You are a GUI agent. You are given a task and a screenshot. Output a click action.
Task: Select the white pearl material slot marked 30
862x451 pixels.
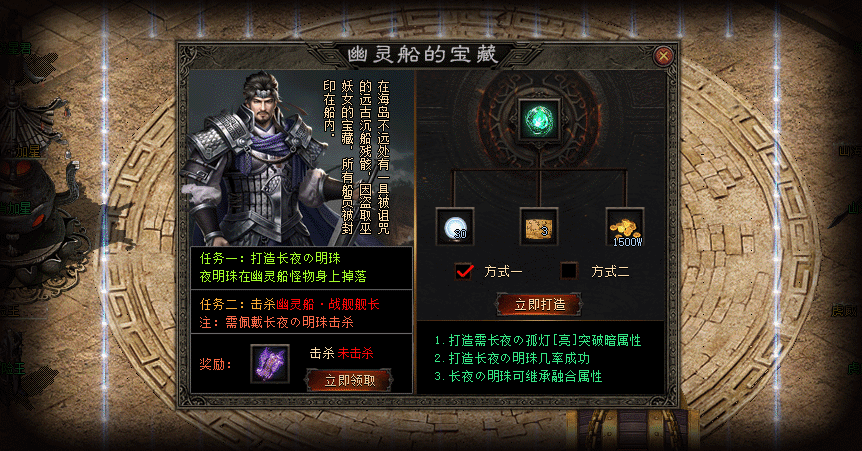[x=455, y=226]
